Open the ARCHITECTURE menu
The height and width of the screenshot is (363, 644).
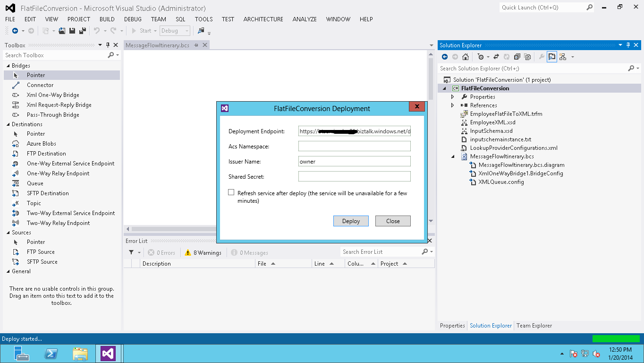[263, 19]
